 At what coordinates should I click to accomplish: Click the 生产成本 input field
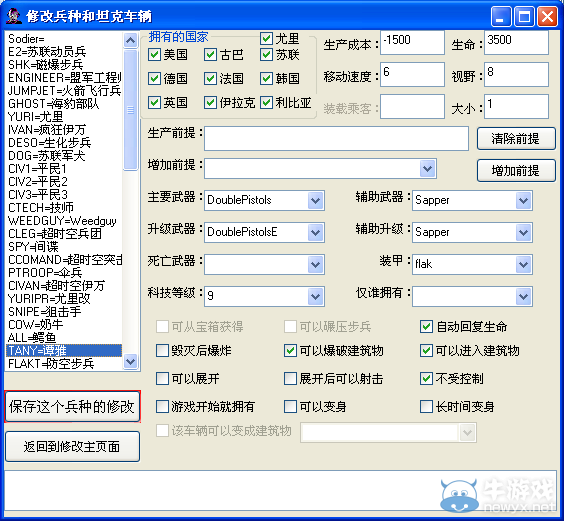[x=412, y=43]
